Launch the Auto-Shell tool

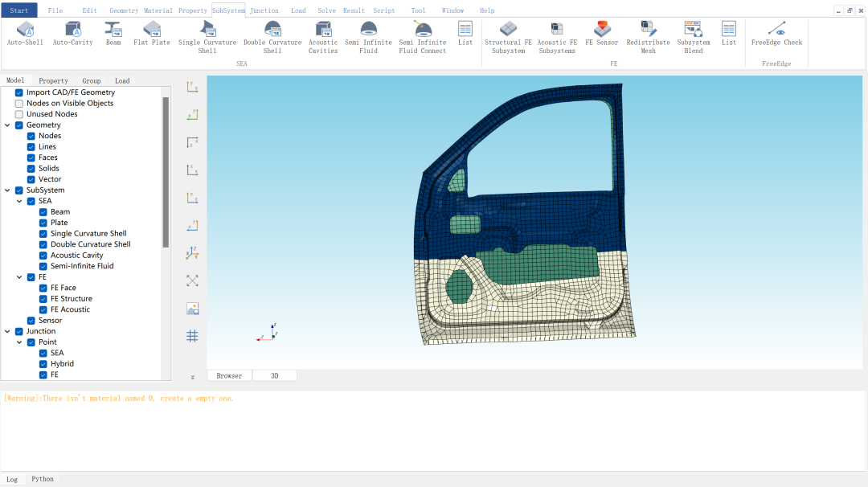click(x=25, y=33)
